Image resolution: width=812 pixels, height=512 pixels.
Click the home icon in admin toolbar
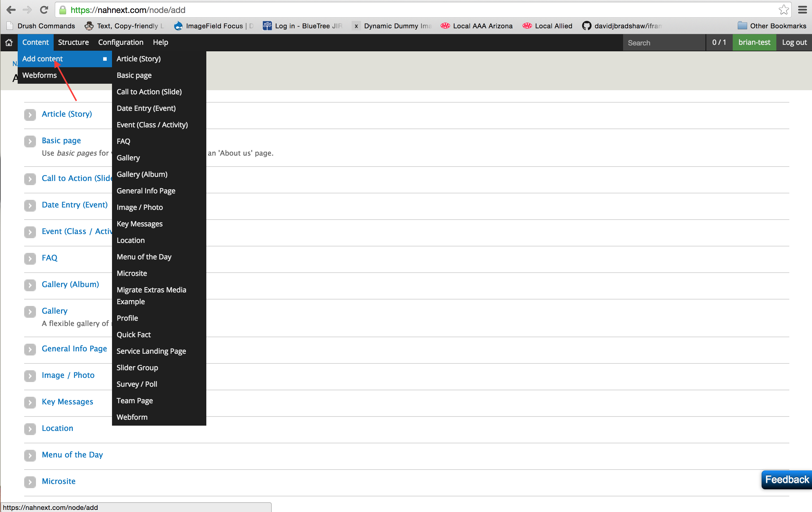coord(9,42)
